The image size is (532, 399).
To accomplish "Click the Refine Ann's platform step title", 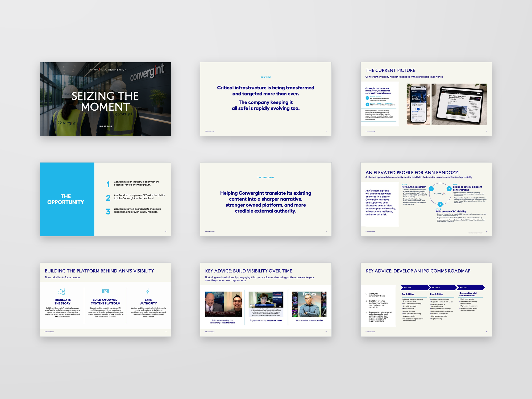I will tap(414, 187).
